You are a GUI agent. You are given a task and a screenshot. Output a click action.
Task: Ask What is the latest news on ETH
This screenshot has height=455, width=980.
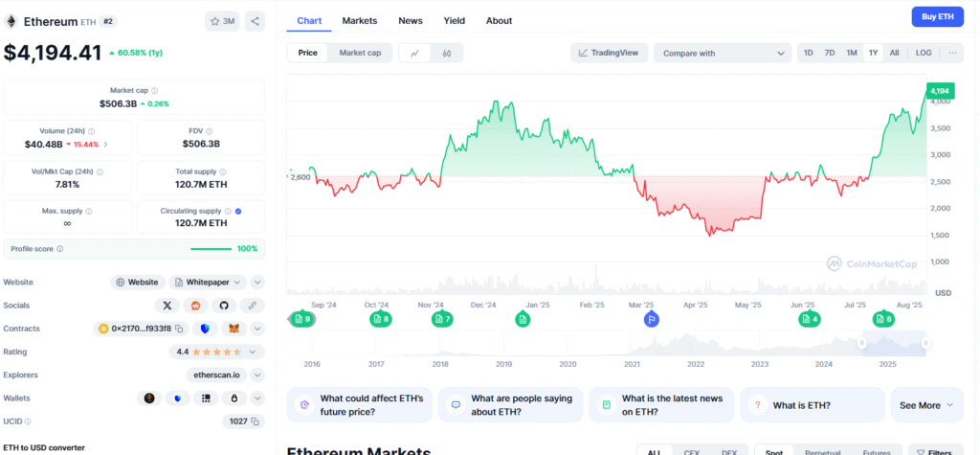point(661,405)
